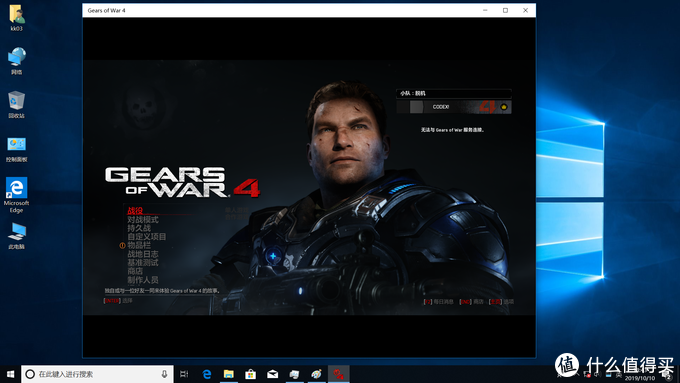680x383 pixels.
Task: Open 回收站 recycle bin icon
Action: coord(16,105)
